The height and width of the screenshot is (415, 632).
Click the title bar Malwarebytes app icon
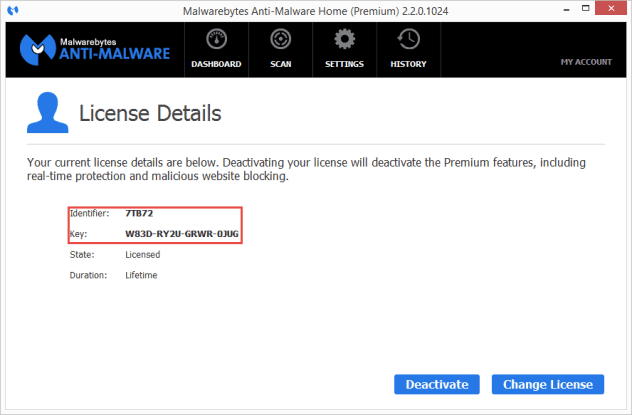(x=13, y=10)
